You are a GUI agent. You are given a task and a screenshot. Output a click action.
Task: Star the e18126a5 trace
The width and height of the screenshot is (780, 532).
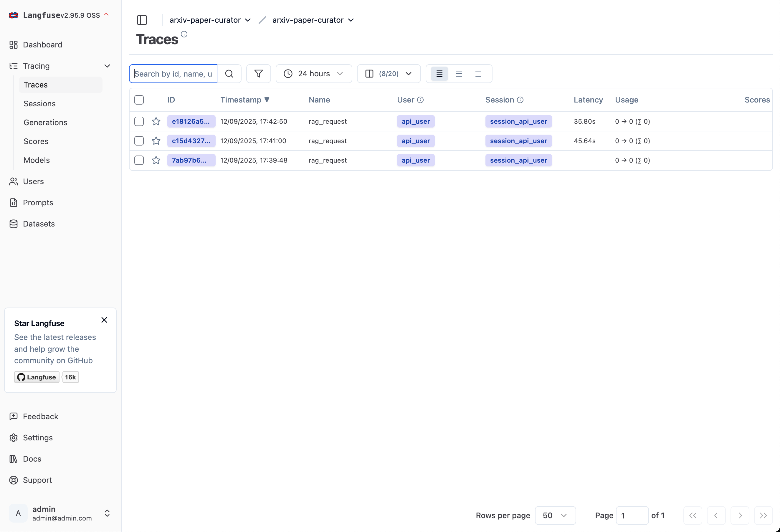(x=156, y=121)
